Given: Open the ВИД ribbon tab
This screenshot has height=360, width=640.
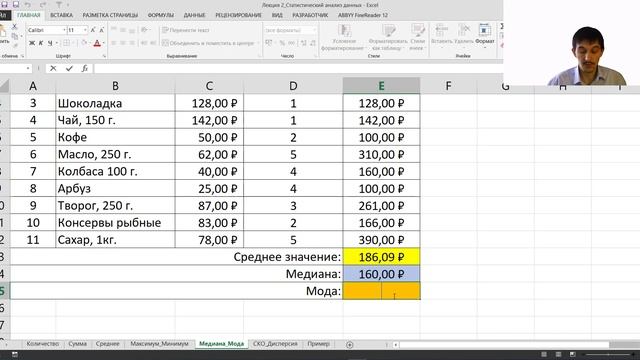Looking at the screenshot, I should point(277,15).
